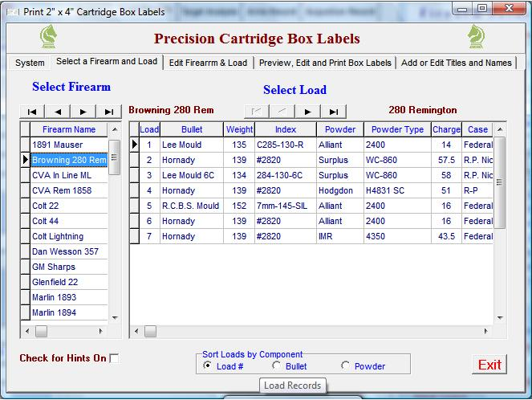Click the IMR powder cell
The height and width of the screenshot is (400, 532).
click(x=340, y=236)
